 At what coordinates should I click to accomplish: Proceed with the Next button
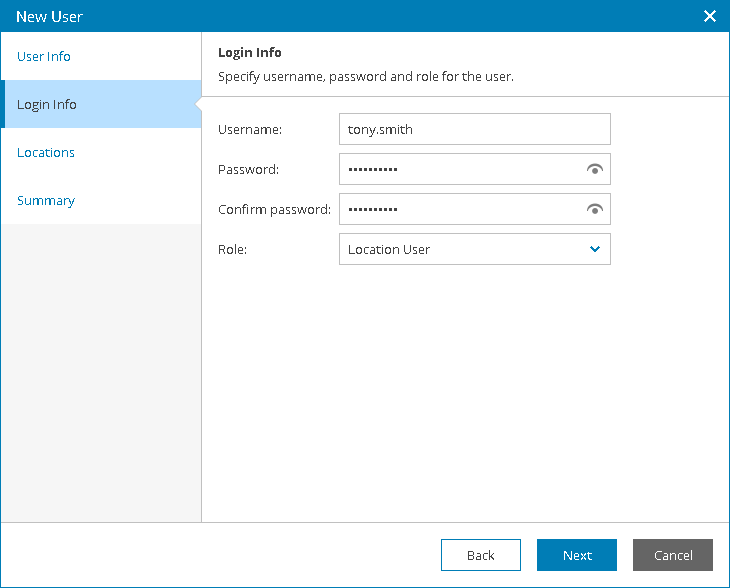pyautogui.click(x=577, y=555)
